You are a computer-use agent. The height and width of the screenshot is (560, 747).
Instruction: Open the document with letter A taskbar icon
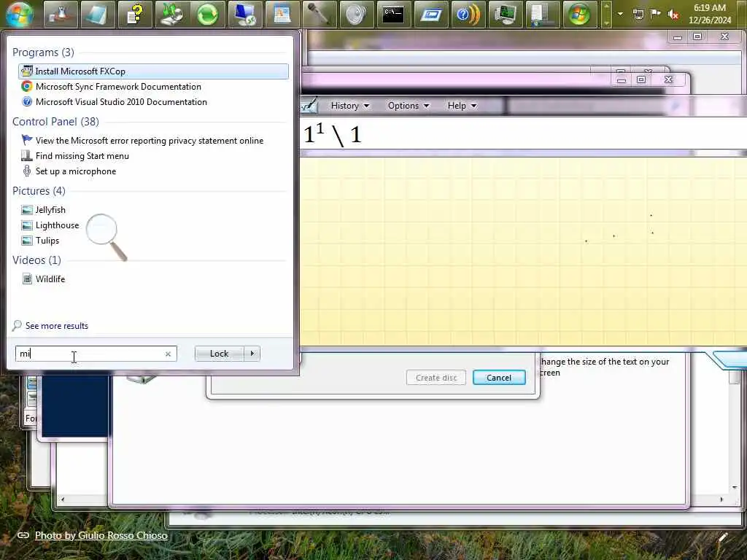pos(282,14)
